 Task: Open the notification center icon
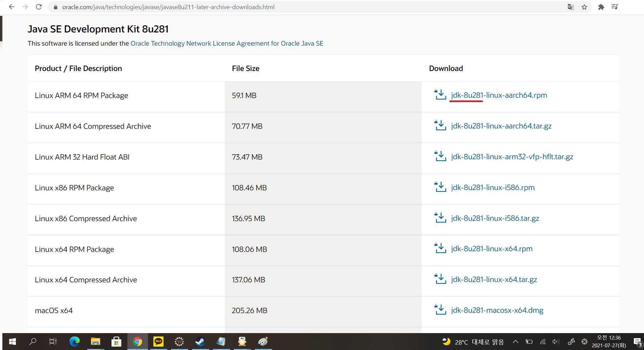coord(638,342)
